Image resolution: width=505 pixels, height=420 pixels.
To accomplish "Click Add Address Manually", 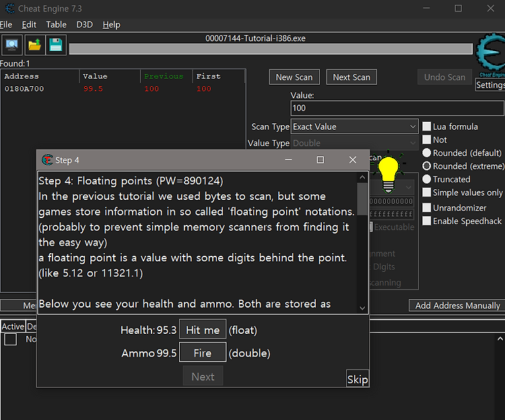I will tap(457, 305).
